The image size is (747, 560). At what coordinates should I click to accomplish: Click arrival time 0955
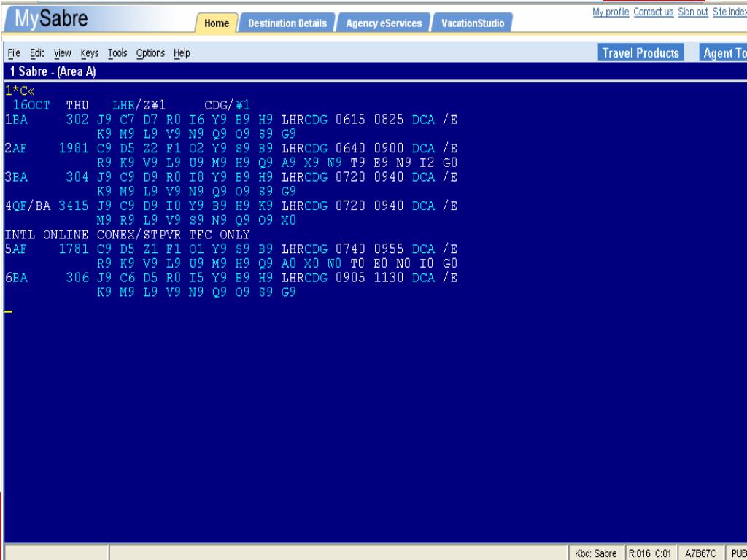tap(389, 249)
